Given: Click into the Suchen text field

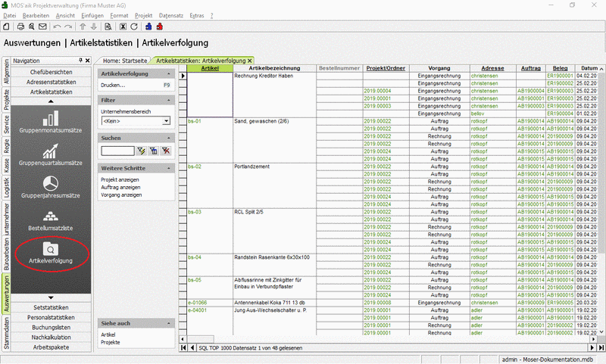Looking at the screenshot, I should pyautogui.click(x=117, y=151).
